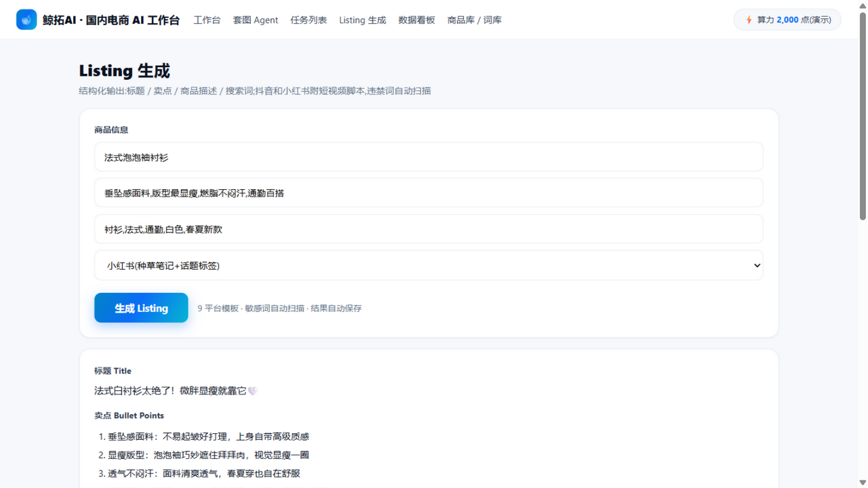Click the 鲸拓AI · 国内电商 AI 工作台 brand title

pos(111,20)
